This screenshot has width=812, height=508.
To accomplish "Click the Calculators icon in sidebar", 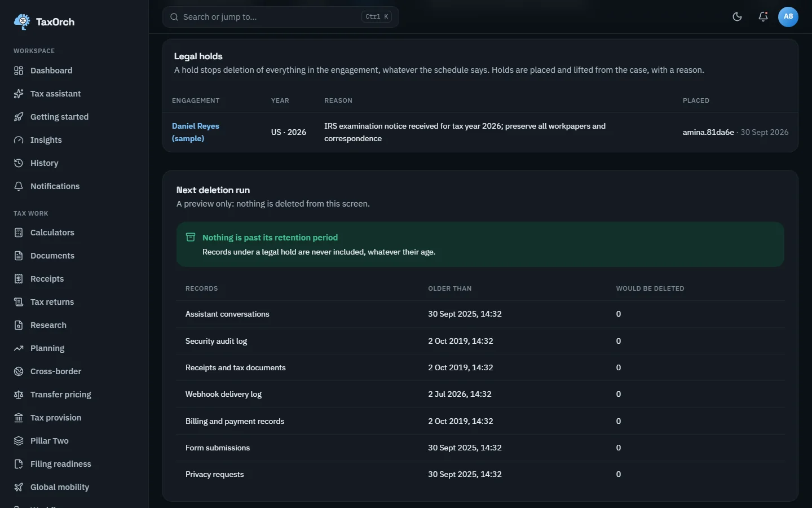I will click(x=19, y=233).
